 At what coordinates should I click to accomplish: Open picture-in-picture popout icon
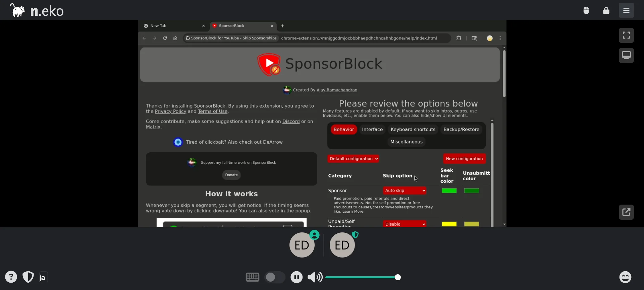pyautogui.click(x=626, y=212)
